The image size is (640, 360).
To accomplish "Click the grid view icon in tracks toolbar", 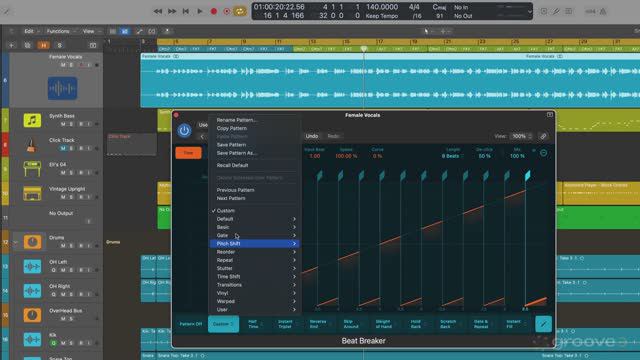I will click(x=113, y=31).
